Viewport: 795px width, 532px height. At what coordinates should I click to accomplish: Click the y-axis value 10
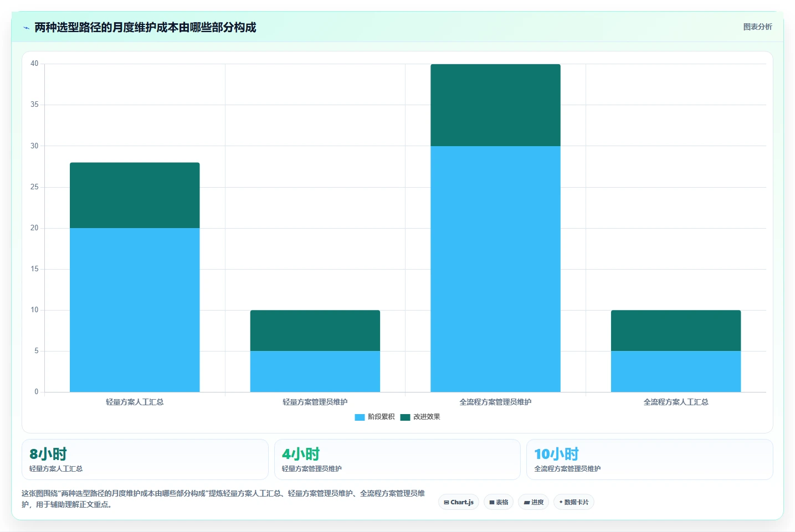34,310
